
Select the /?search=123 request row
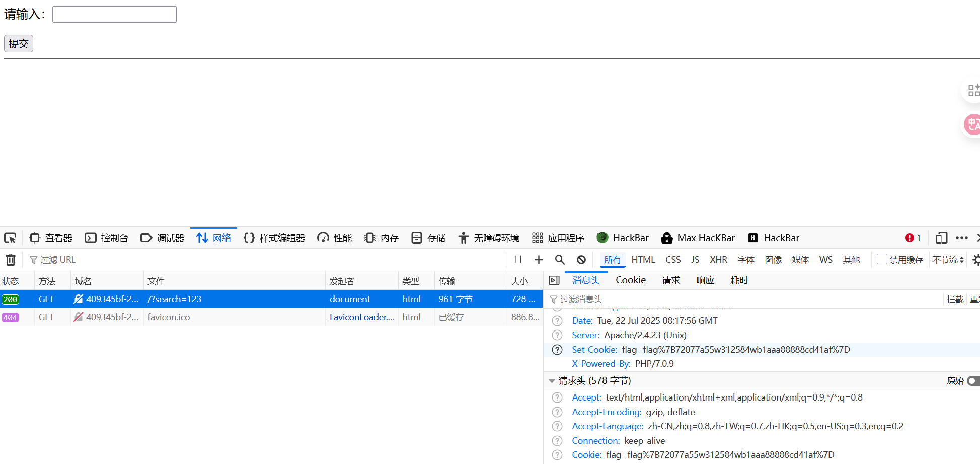(271, 299)
